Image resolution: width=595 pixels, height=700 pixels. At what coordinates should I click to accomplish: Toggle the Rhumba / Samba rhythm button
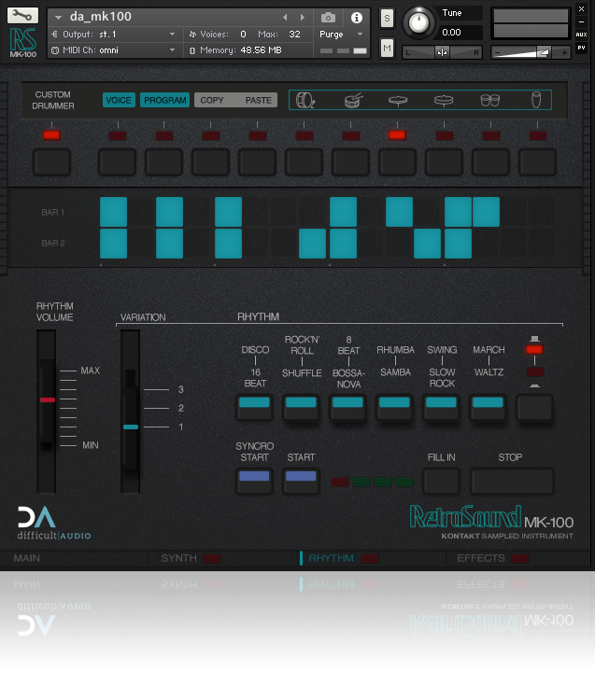[394, 407]
